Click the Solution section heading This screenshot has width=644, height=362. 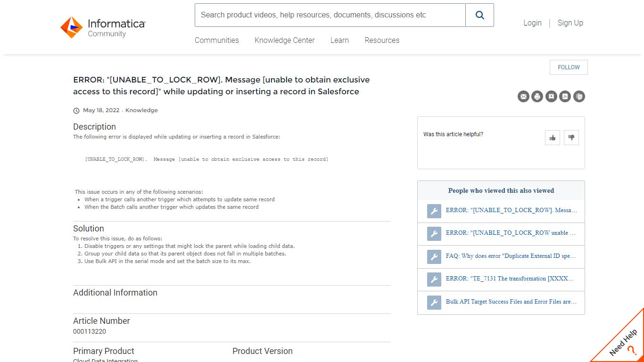tap(89, 229)
